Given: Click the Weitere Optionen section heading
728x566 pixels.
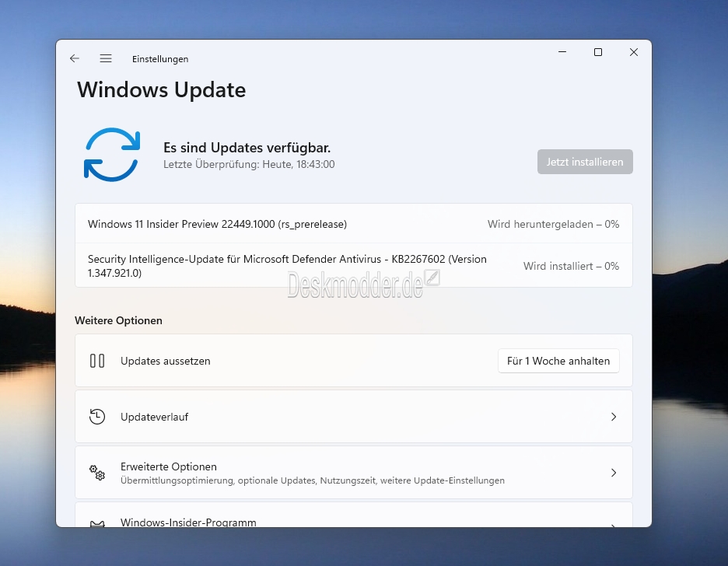Looking at the screenshot, I should [118, 320].
